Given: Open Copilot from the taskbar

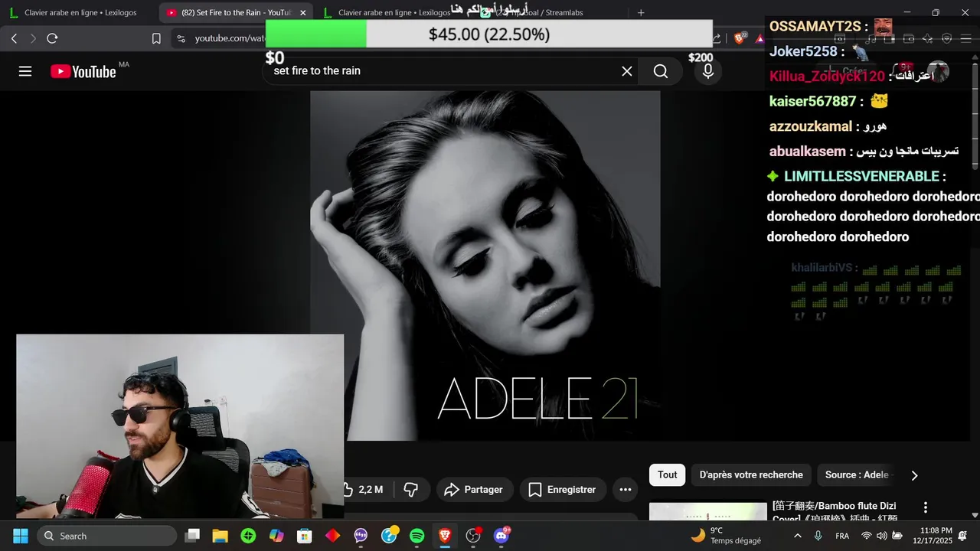Looking at the screenshot, I should (x=276, y=536).
